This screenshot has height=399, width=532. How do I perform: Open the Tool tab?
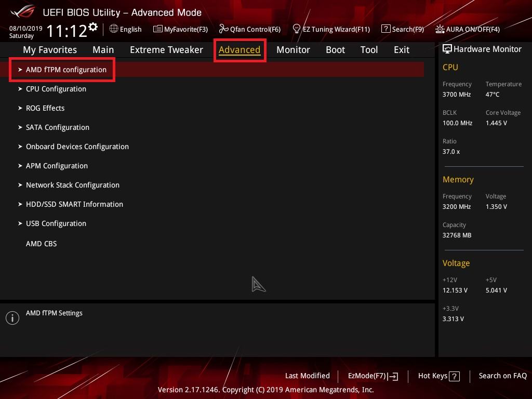pyautogui.click(x=369, y=50)
